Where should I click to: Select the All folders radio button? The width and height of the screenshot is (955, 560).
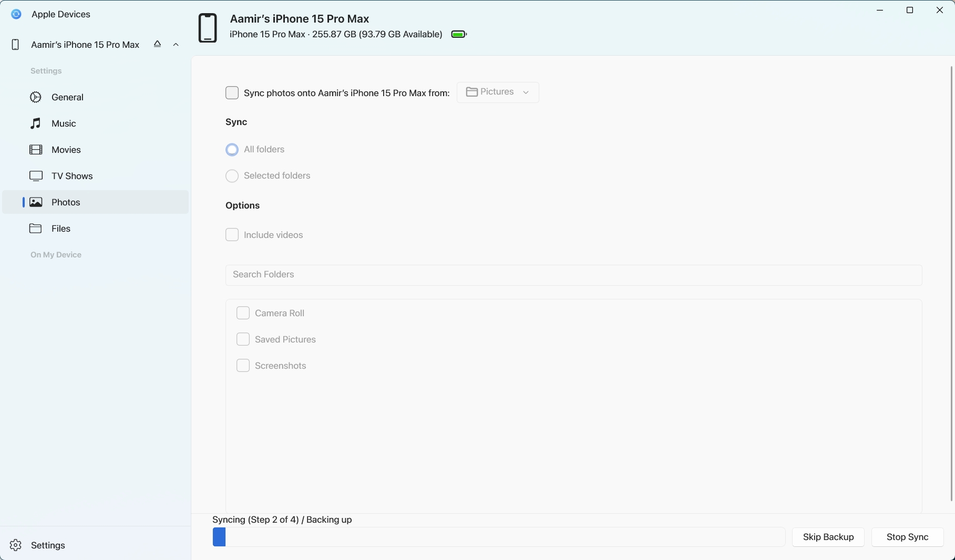pyautogui.click(x=232, y=150)
